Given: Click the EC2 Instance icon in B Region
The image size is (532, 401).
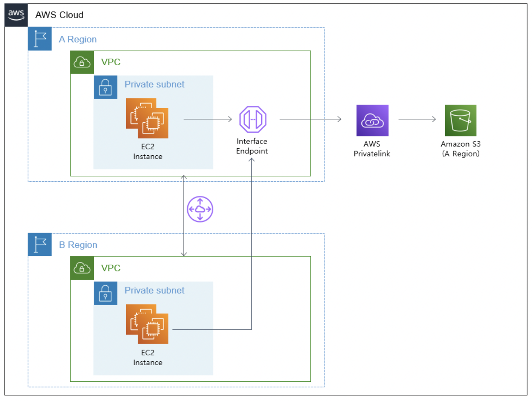Looking at the screenshot, I should click(147, 324).
